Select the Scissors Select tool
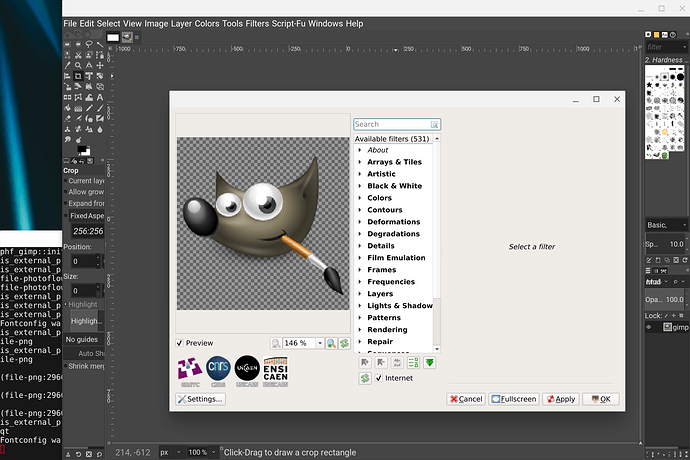Screen dimensions: 690x460 coord(78,55)
